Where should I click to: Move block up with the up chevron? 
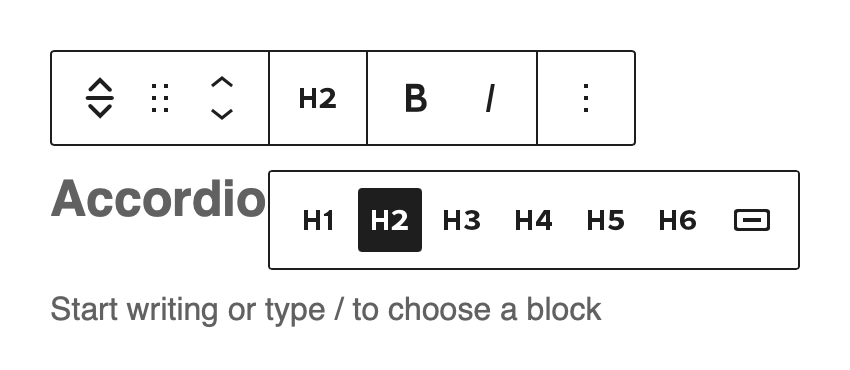tap(222, 82)
